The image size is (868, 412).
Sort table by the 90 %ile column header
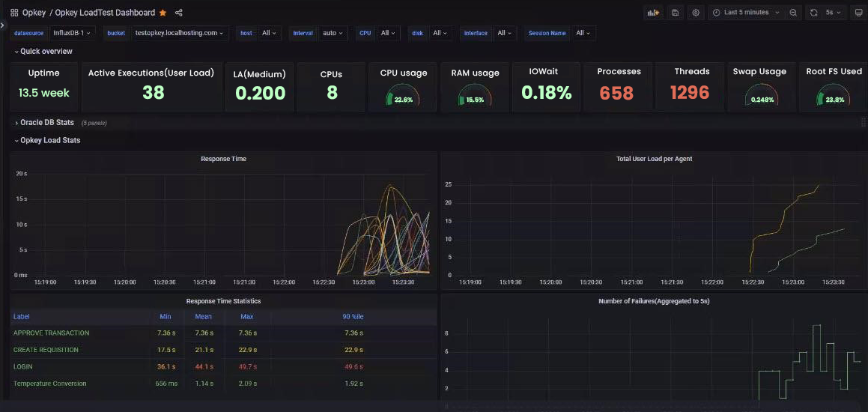(x=353, y=317)
